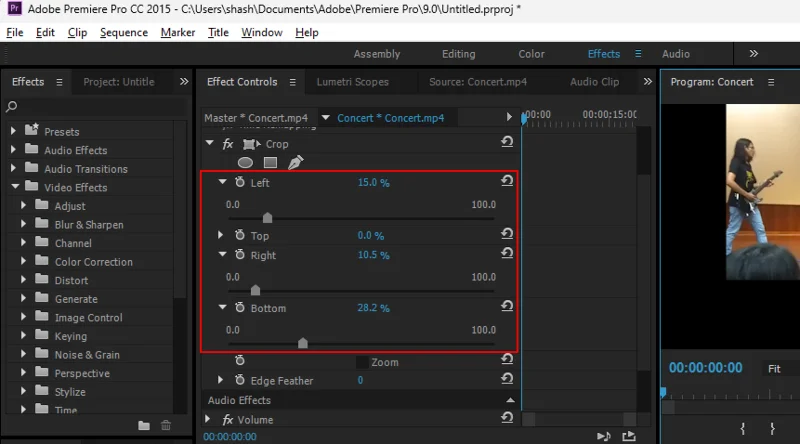The height and width of the screenshot is (444, 800).
Task: Reset the Bottom crop parameter
Action: [x=507, y=308]
